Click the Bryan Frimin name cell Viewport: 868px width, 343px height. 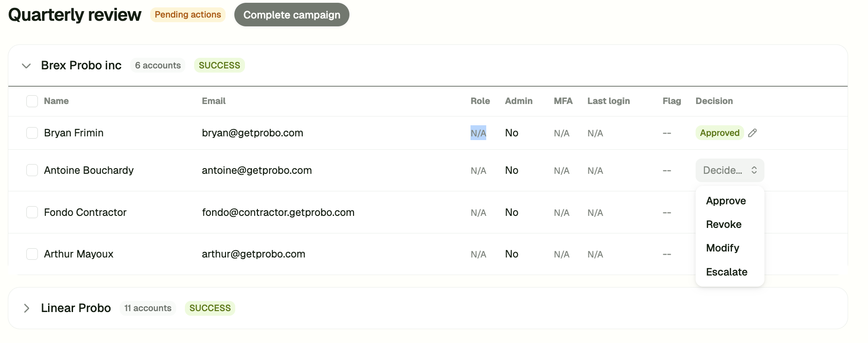point(73,133)
